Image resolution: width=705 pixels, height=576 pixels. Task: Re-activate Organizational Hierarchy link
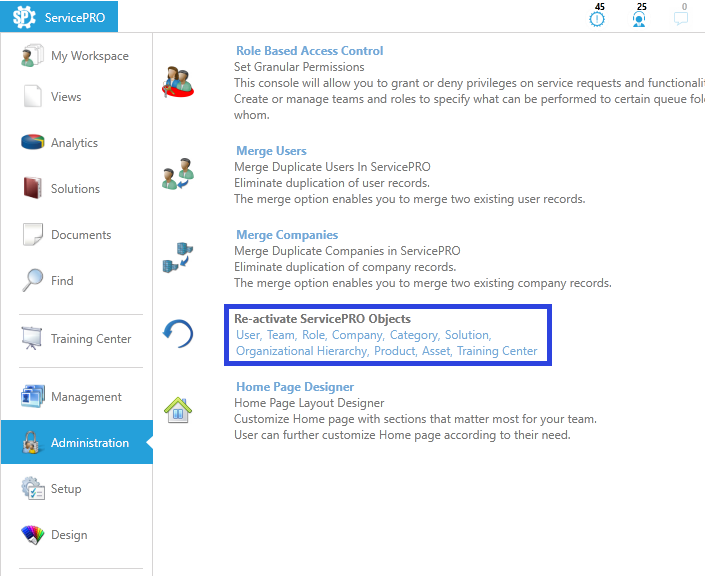click(302, 351)
